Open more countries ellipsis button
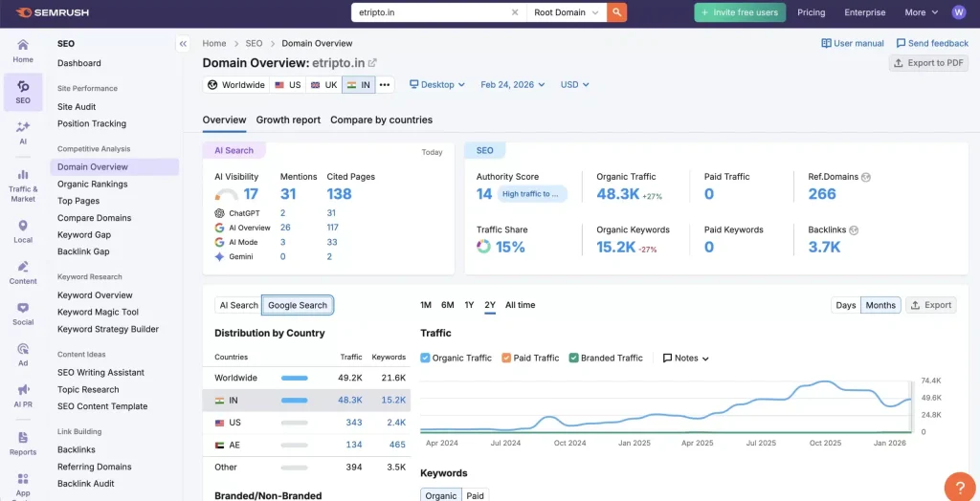980x501 pixels. click(x=385, y=85)
